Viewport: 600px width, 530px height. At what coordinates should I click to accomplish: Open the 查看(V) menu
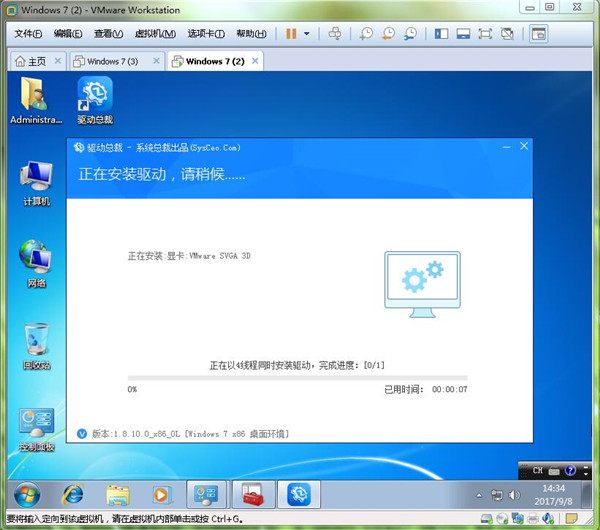click(x=109, y=34)
